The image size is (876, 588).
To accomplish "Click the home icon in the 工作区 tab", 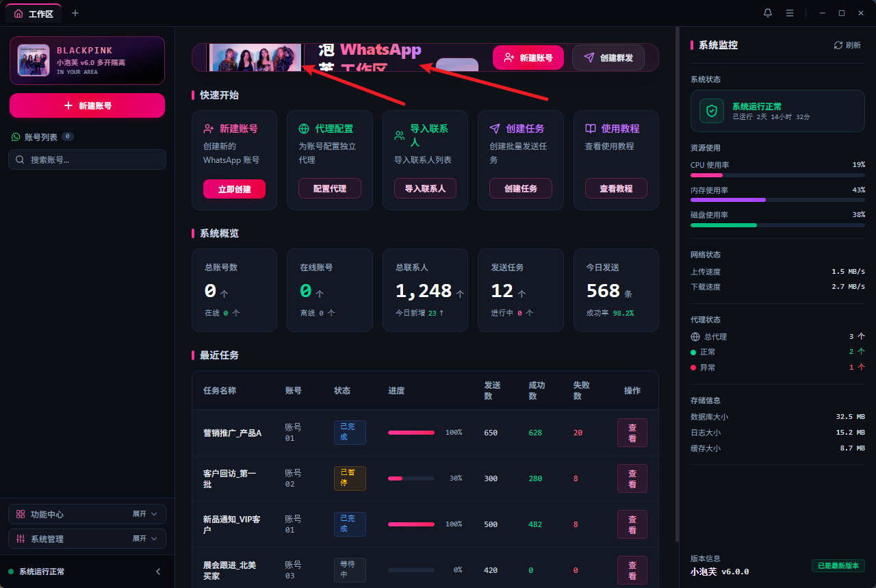I will pos(18,14).
